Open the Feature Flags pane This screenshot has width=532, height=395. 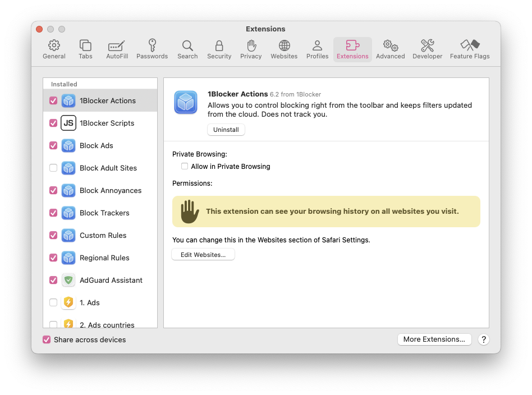[470, 49]
